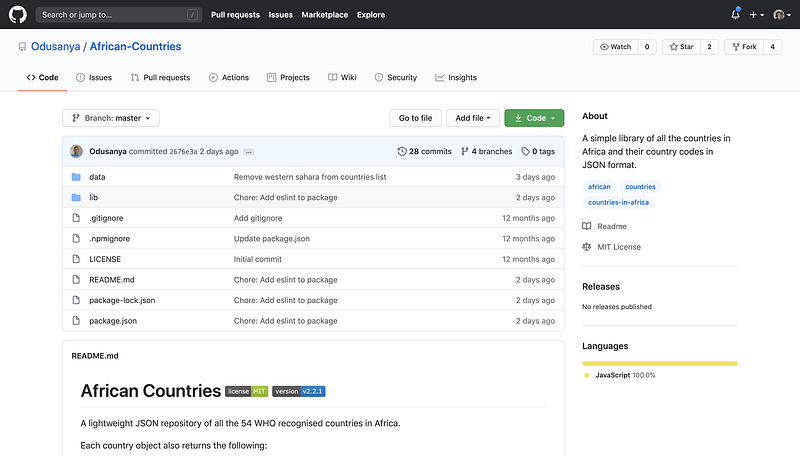Select the 'countries-in-africa' topic tag
This screenshot has width=800, height=456.
[x=618, y=202]
